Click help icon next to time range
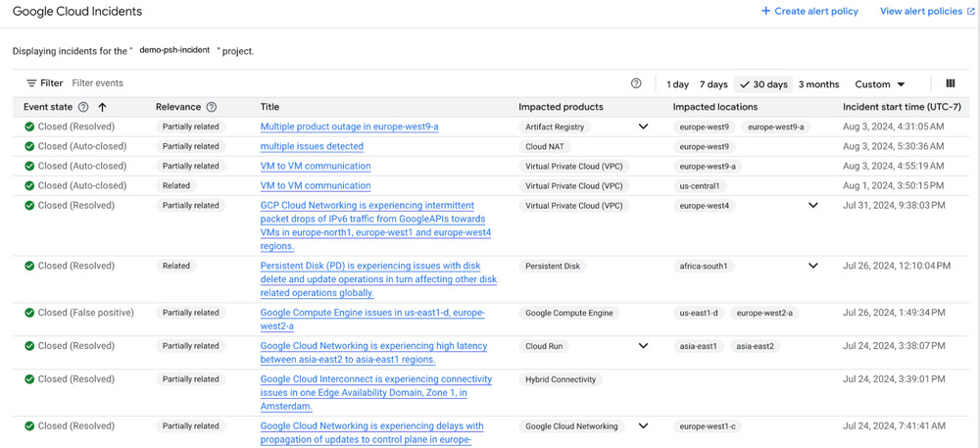This screenshot has height=448, width=980. pyautogui.click(x=636, y=84)
